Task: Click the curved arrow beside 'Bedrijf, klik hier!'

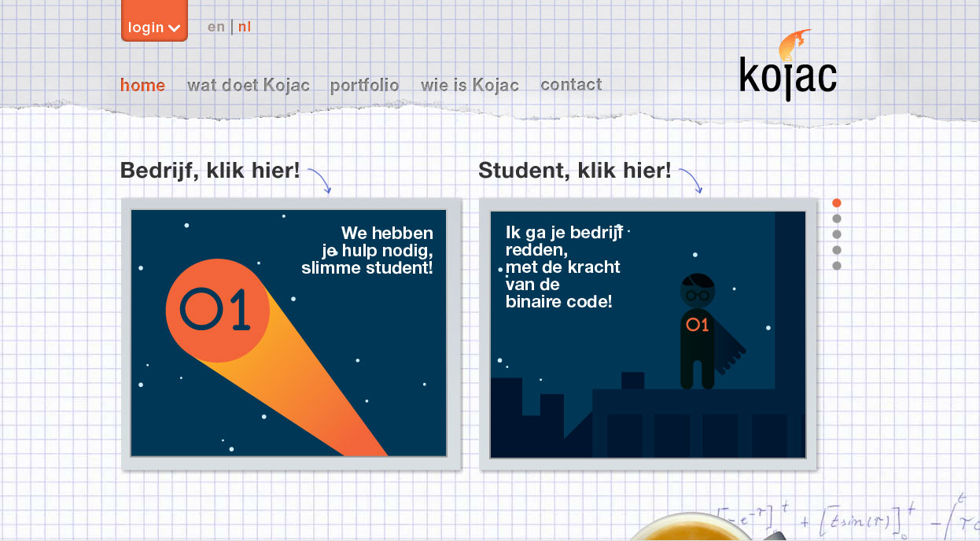Action: pyautogui.click(x=320, y=179)
